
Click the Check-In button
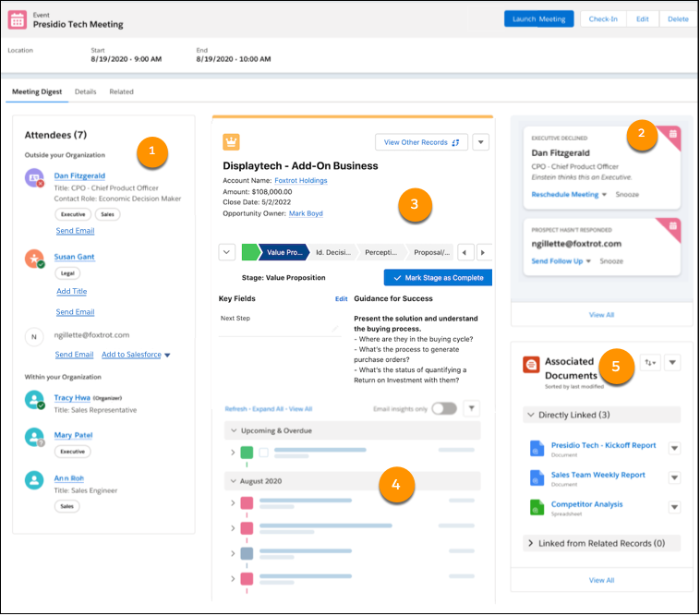click(x=603, y=19)
